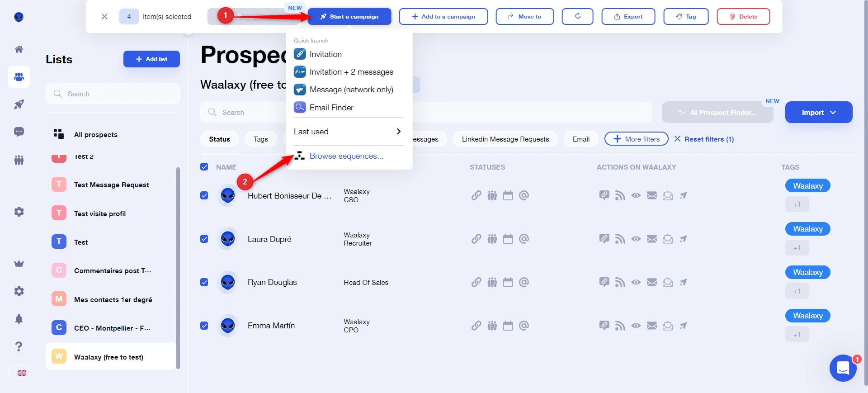The width and height of the screenshot is (868, 393).
Task: Click the Add list button
Action: tap(151, 59)
